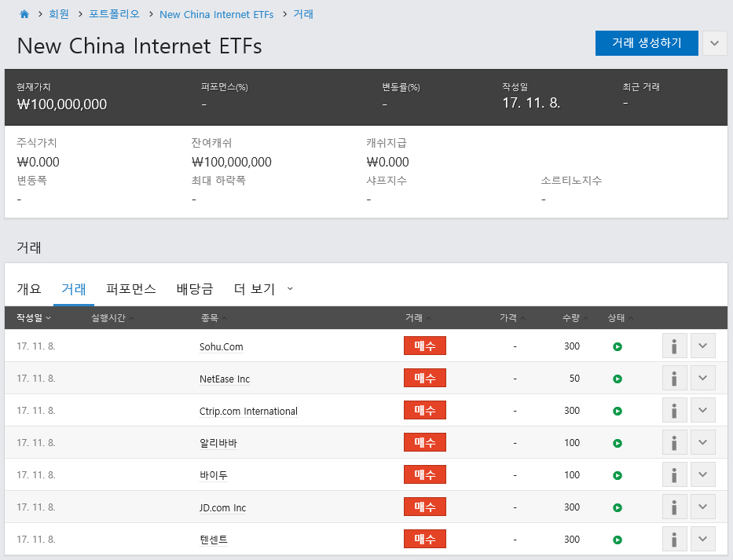This screenshot has height=560, width=733.
Task: Open info for Sohu.Com trade
Action: [x=674, y=346]
